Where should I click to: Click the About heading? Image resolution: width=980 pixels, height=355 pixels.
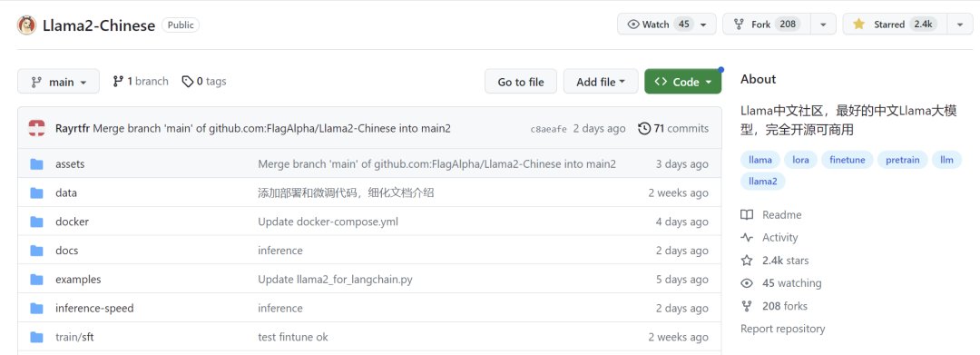[758, 79]
